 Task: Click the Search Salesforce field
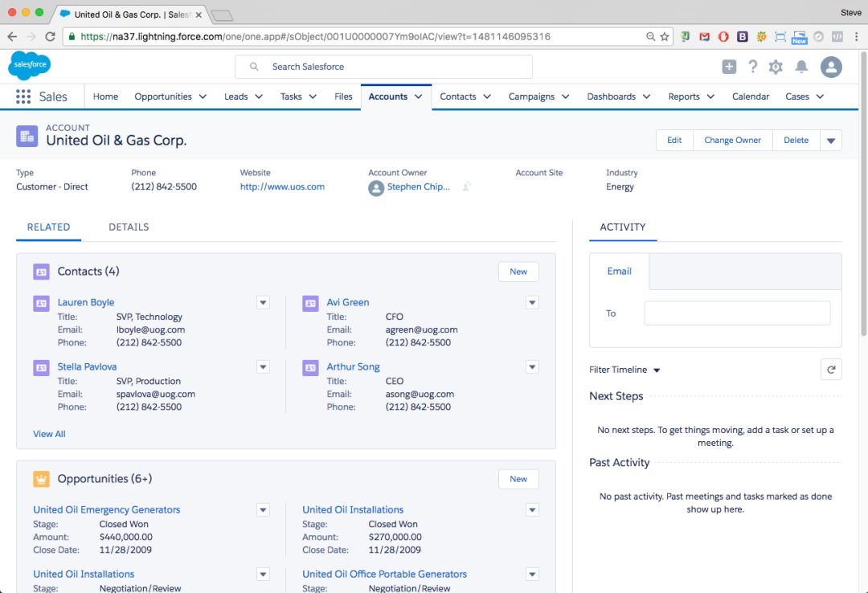[x=383, y=67]
